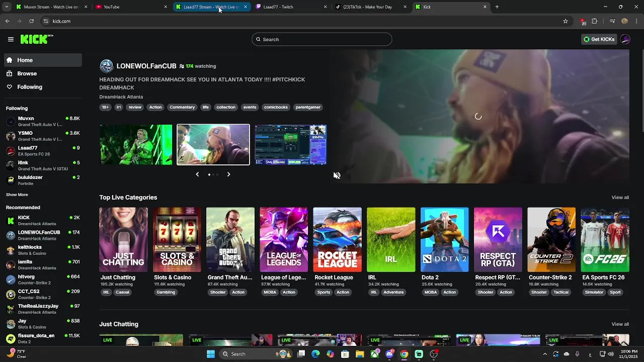Show previous featured stream with left arrow
Screen dimensions: 644x362
click(197, 174)
